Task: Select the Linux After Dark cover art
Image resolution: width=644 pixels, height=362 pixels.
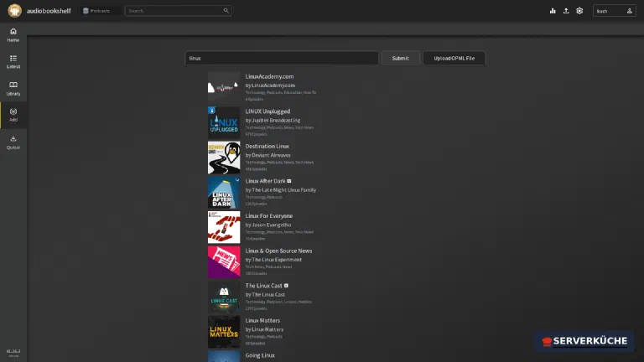Action: [x=224, y=193]
